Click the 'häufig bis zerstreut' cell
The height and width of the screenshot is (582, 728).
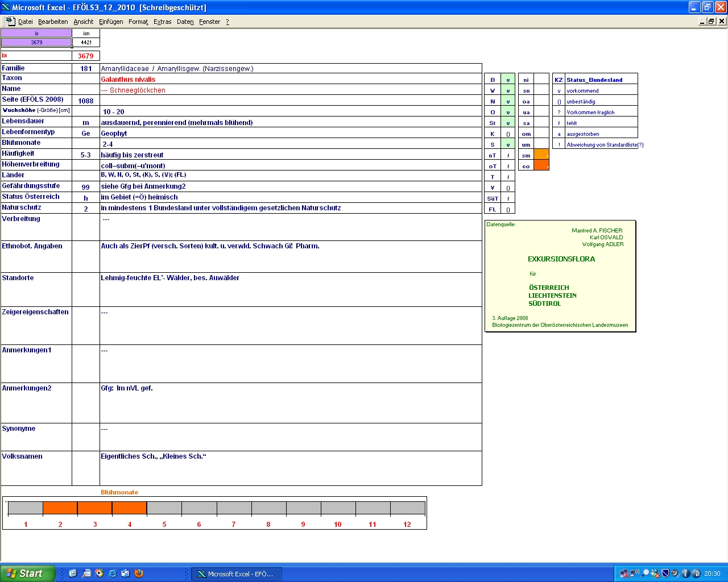291,155
